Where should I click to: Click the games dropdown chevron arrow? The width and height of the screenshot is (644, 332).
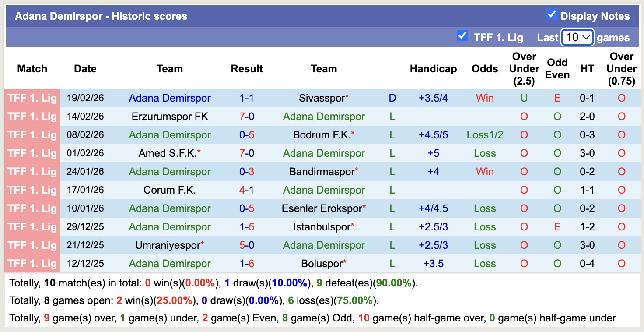point(587,38)
